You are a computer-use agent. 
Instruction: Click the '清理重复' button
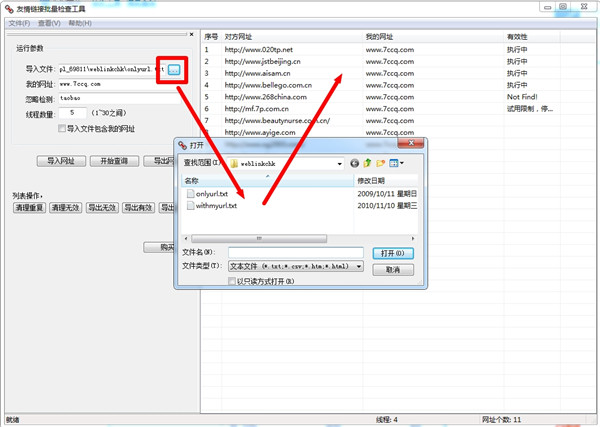coord(30,208)
